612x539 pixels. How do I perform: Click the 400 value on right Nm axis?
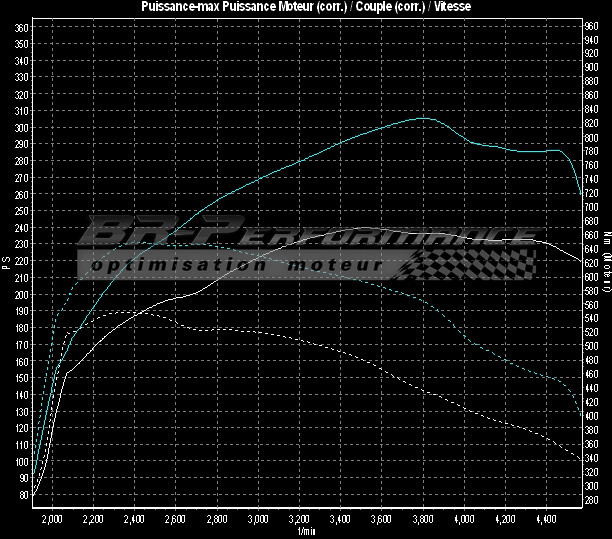(592, 415)
